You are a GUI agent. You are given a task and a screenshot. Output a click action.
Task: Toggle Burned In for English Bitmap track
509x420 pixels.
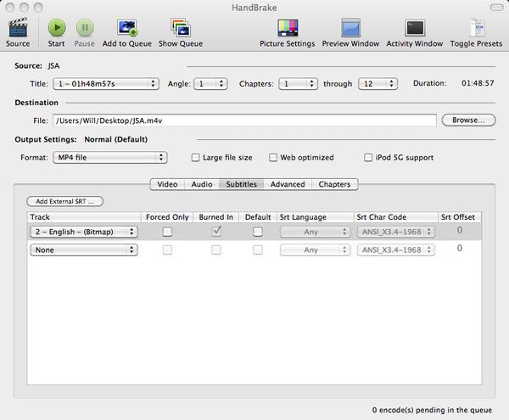tap(216, 232)
